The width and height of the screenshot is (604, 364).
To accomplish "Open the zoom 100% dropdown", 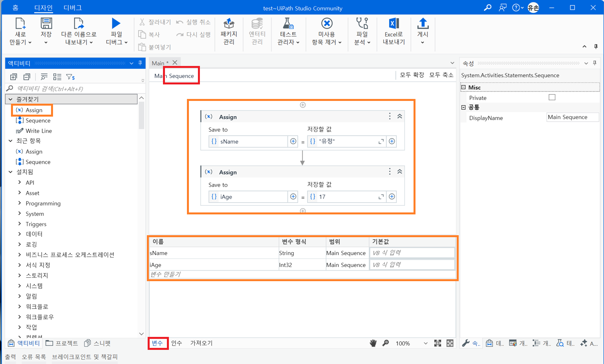I will [x=425, y=344].
